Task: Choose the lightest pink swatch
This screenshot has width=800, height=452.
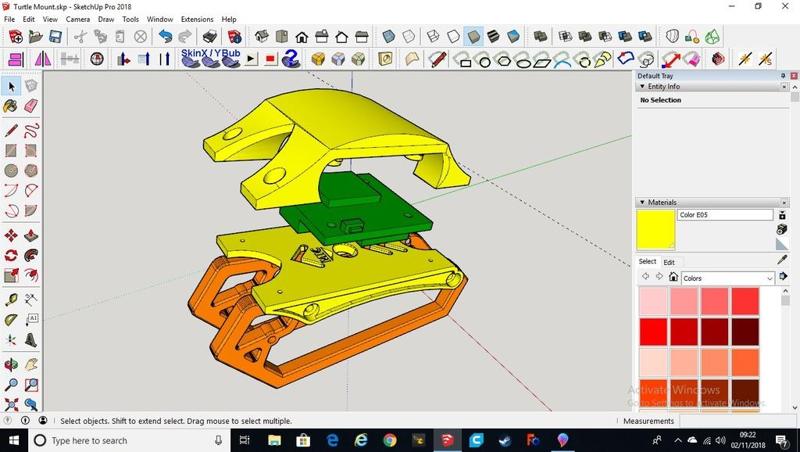Action: [x=653, y=301]
